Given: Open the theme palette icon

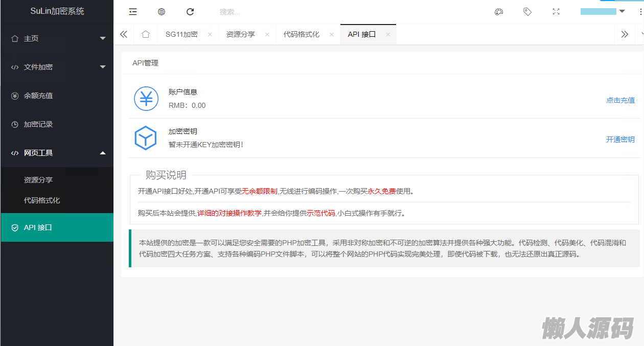Looking at the screenshot, I should point(499,12).
